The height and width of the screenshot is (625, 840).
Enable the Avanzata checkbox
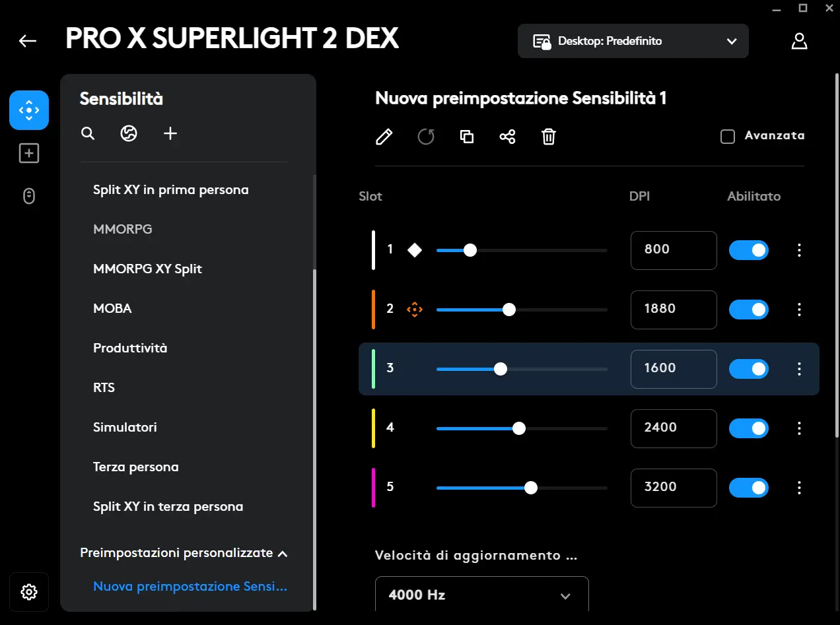pos(728,137)
